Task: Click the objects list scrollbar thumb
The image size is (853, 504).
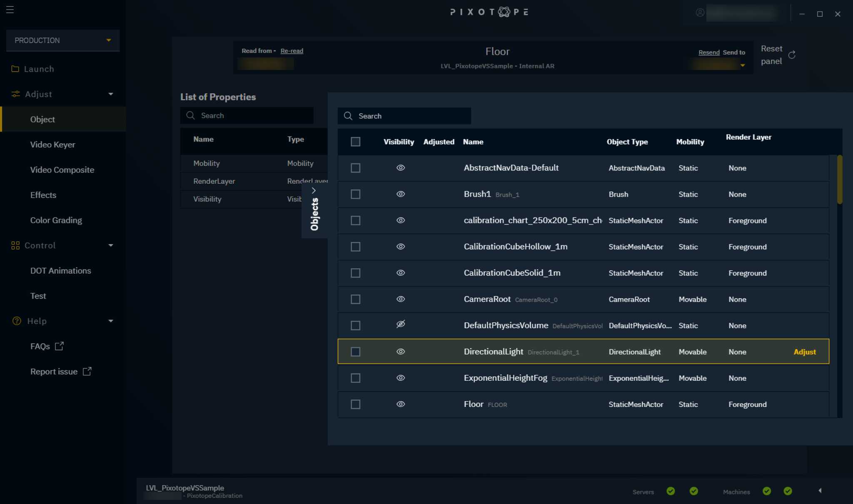Action: [x=840, y=180]
